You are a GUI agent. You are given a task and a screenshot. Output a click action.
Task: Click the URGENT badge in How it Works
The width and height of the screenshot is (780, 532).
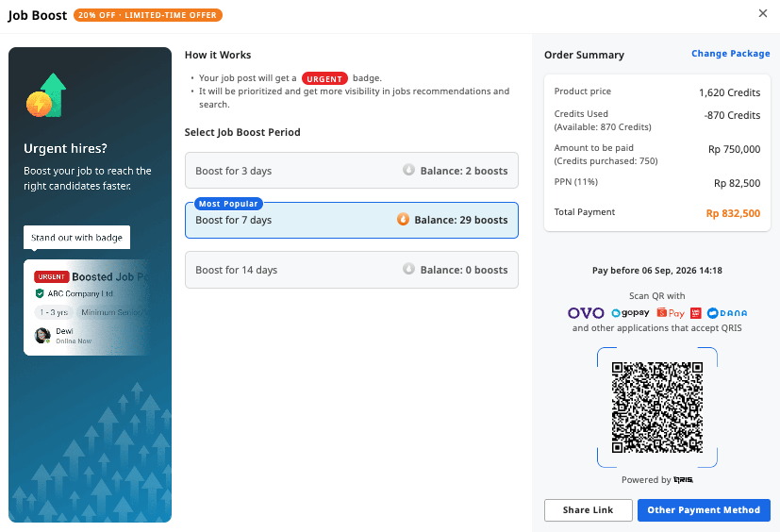324,78
